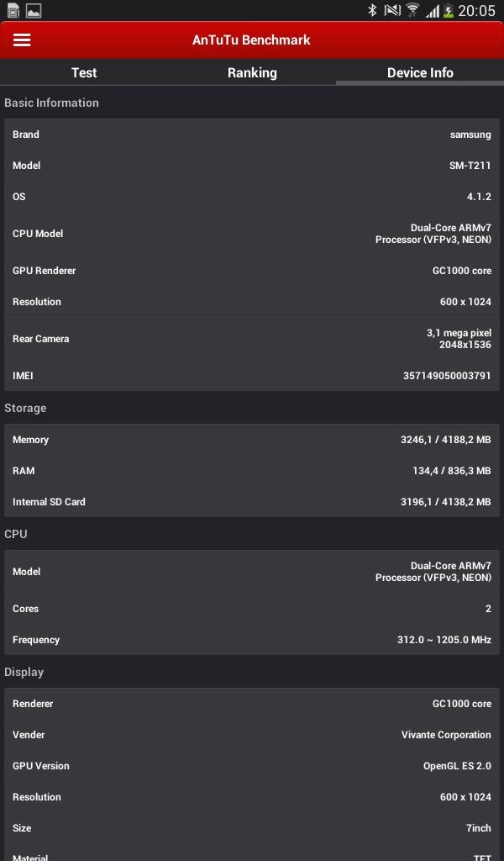Viewport: 504px width, 861px height.
Task: Tap the Internal SD Card row
Action: pyautogui.click(x=252, y=502)
